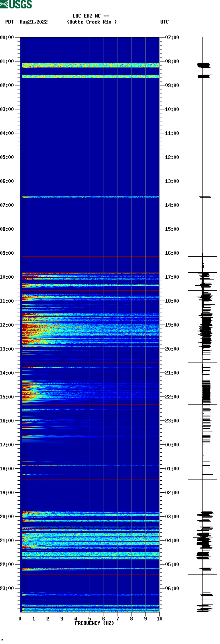The height and width of the screenshot is (644, 220).
Task: Click the station title 'LBC EHZ NC --'
Action: tap(91, 16)
